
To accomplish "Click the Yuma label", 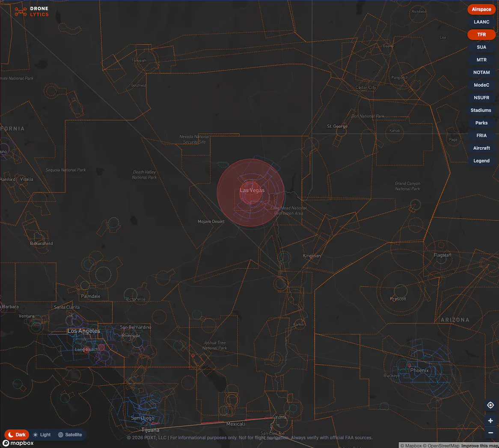I will (x=281, y=417).
